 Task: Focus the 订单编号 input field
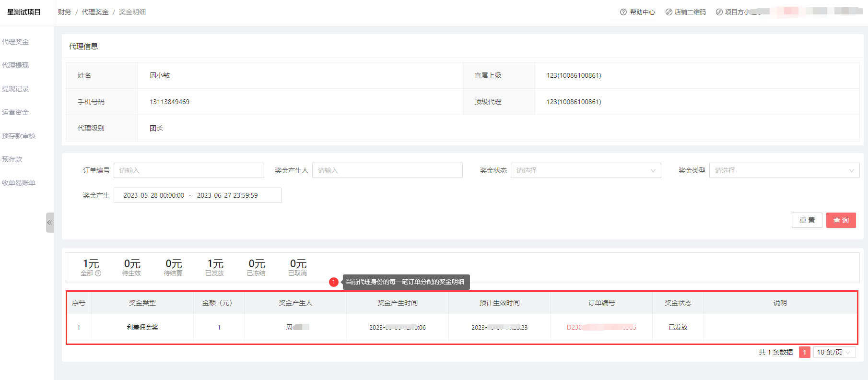tap(188, 170)
